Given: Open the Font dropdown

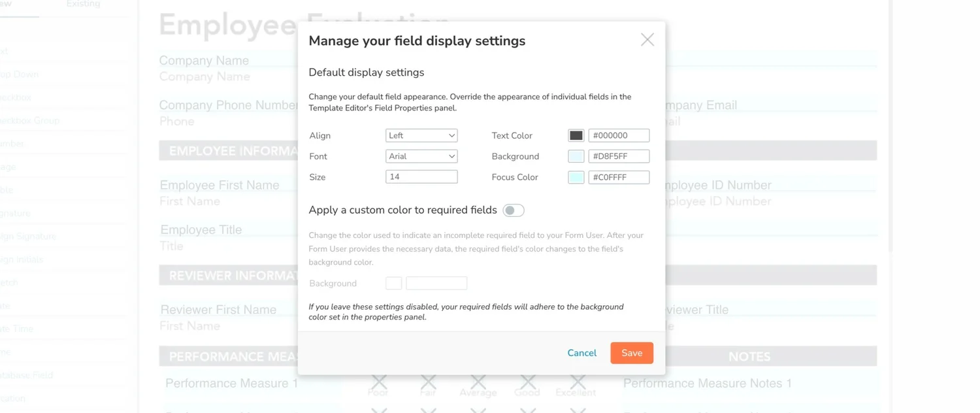Looking at the screenshot, I should pos(421,156).
